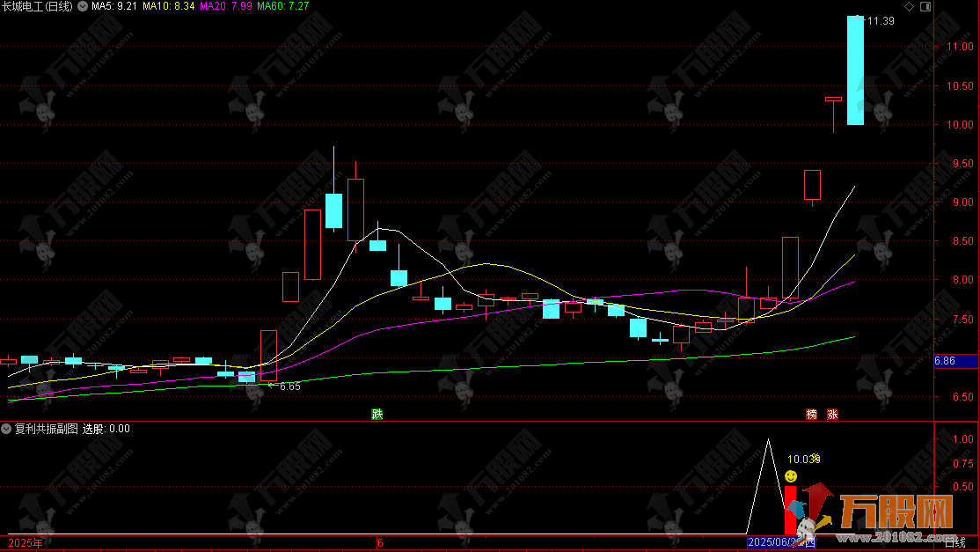The image size is (980, 552).
Task: Click the diamond icon at top right
Action: click(909, 6)
